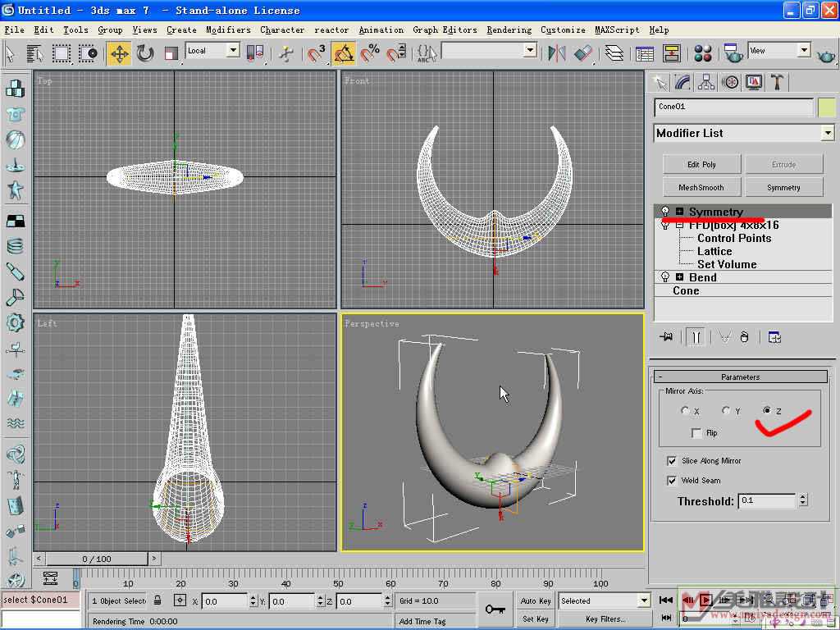Switch to the Hierarchy command panel
The width and height of the screenshot is (840, 630).
point(705,82)
